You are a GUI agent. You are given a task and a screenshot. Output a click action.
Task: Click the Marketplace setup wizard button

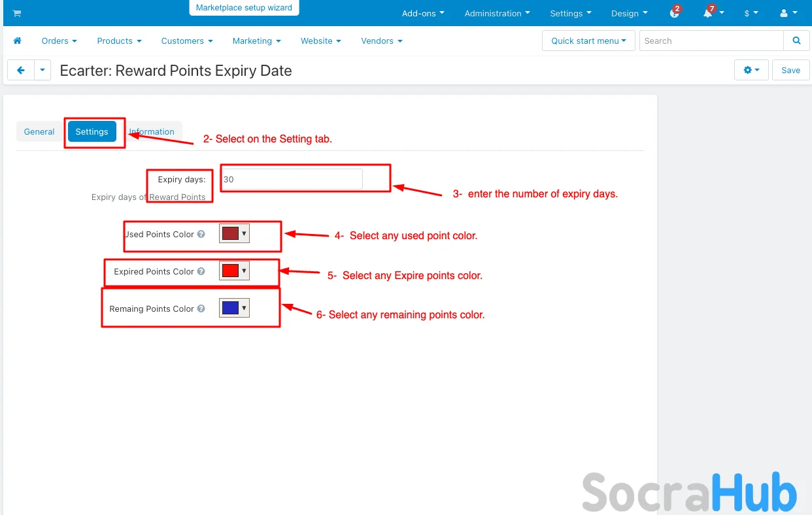point(245,8)
